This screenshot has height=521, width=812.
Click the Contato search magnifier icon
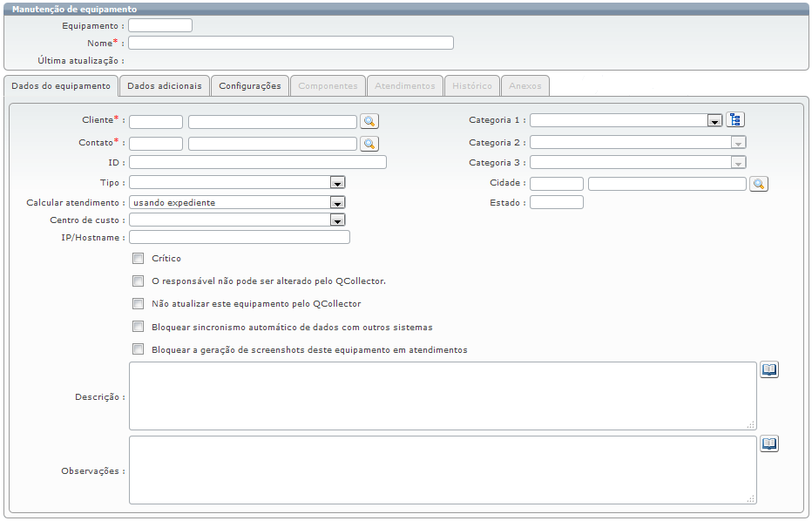(x=369, y=143)
